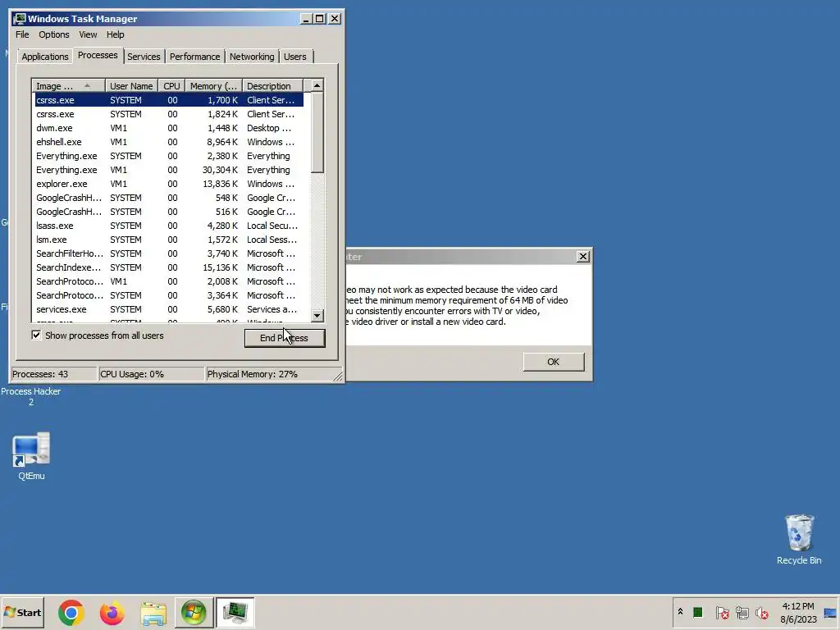This screenshot has width=840, height=630.
Task: Open the View menu
Action: (x=88, y=34)
